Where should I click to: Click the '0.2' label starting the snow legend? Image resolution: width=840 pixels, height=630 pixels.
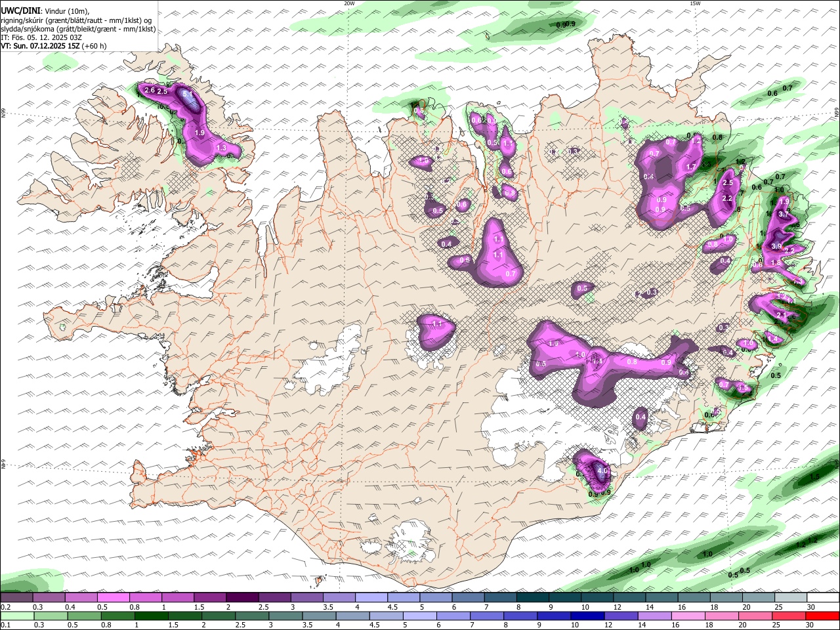5,607
